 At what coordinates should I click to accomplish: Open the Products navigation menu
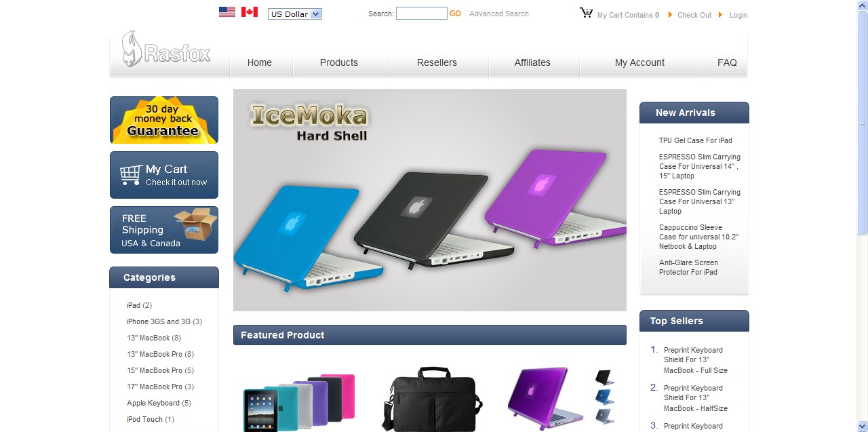click(x=339, y=62)
